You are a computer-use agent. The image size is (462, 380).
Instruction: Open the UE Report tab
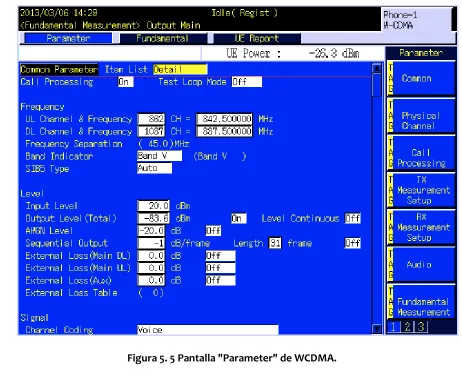257,38
